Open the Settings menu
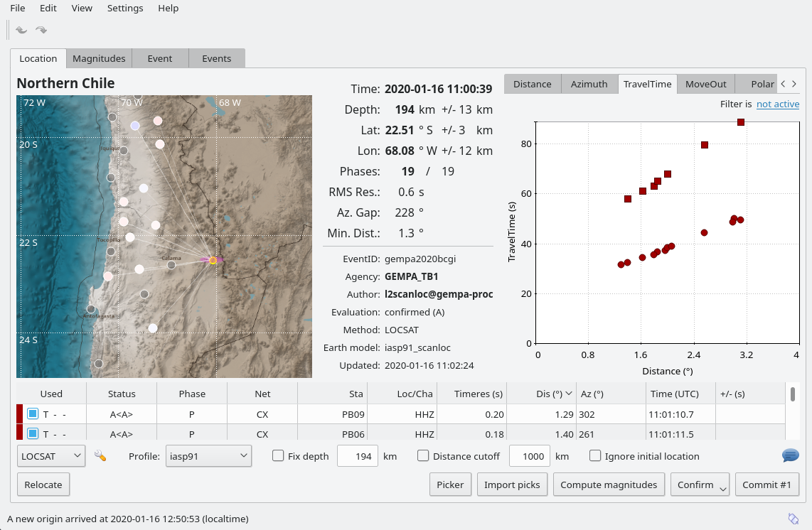Viewport: 812px width, 530px height. coord(125,9)
